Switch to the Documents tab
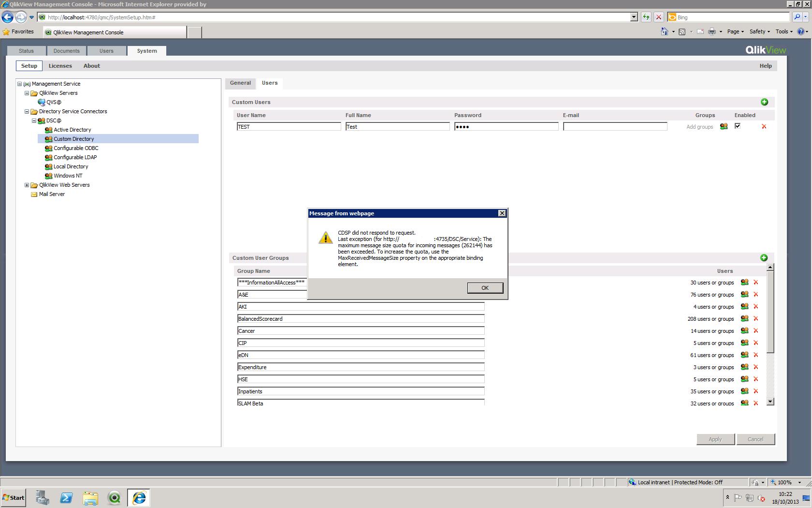This screenshot has height=508, width=812. (66, 51)
